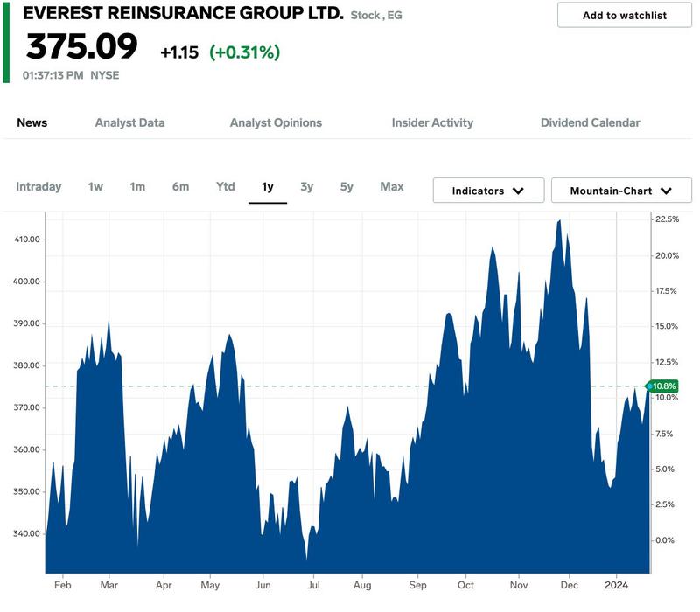This screenshot has width=700, height=612.
Task: Click the 5.0% axis label
Action: 665,469
